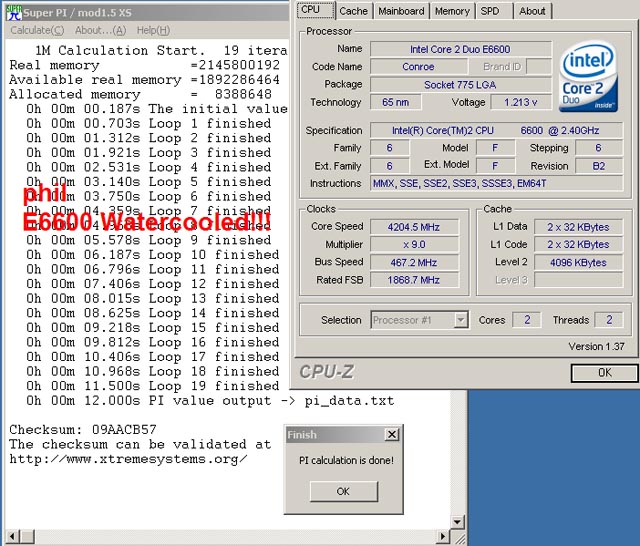640x546 pixels.
Task: Click the Super PI app icon in title bar
Action: pos(14,12)
